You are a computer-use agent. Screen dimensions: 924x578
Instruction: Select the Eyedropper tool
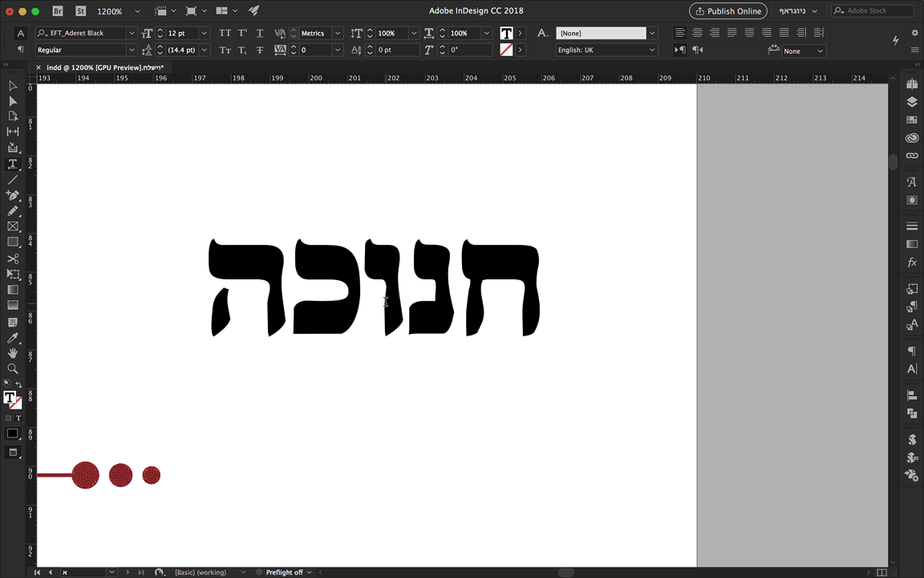click(12, 337)
